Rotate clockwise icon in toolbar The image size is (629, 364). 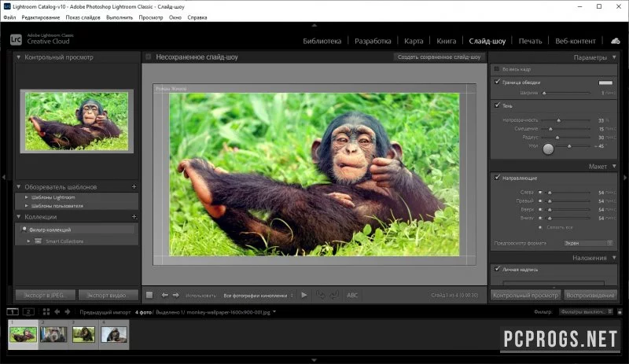click(x=334, y=295)
